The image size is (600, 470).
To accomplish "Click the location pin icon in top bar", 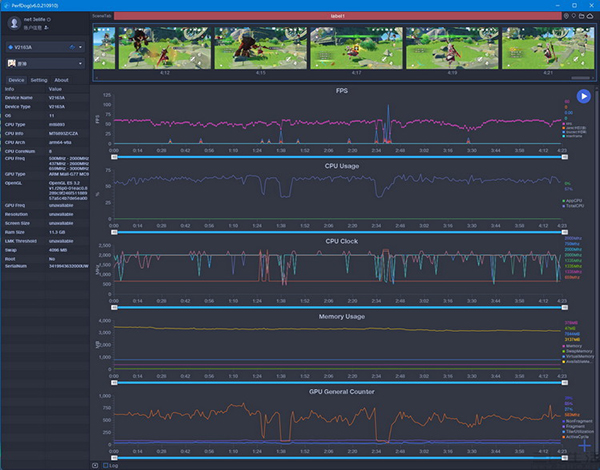I will [567, 17].
